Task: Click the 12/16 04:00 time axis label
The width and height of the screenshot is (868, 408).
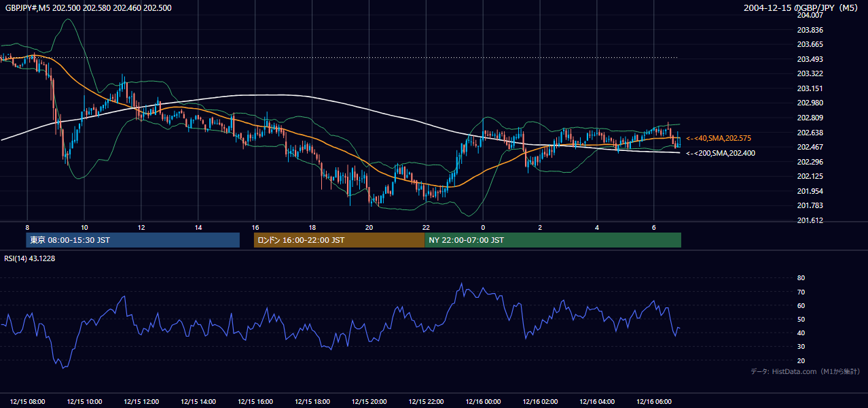Action: 598,401
